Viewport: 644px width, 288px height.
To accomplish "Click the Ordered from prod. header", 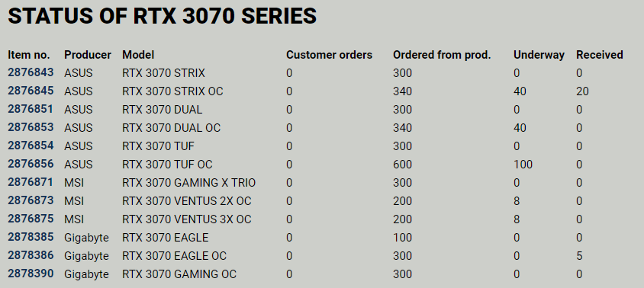I will pyautogui.click(x=442, y=55).
